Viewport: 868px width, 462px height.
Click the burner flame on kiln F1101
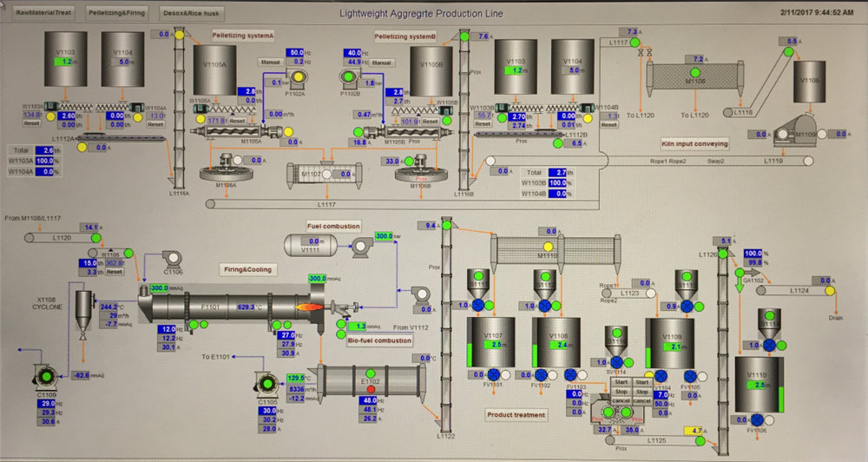click(x=305, y=307)
